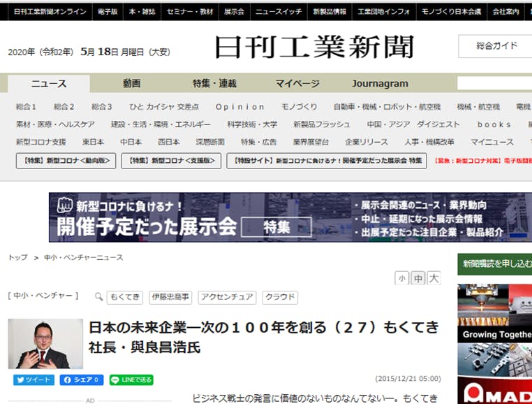Screen dimensions: 532x404
Task: Click the magnifier icon beside keyword tags
Action: point(98,296)
